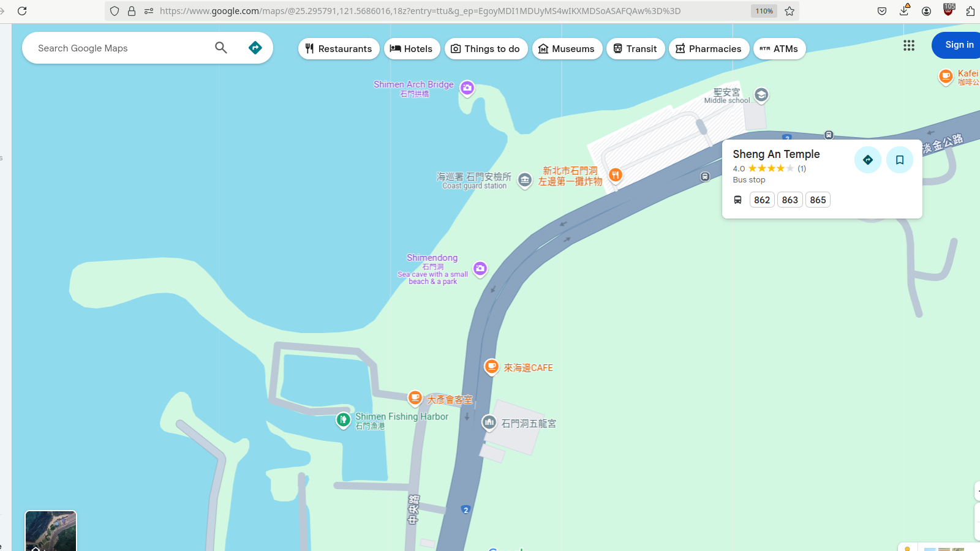Open the Middle school pin near 聖安宮
Screen dimensions: 980x551
pyautogui.click(x=761, y=96)
